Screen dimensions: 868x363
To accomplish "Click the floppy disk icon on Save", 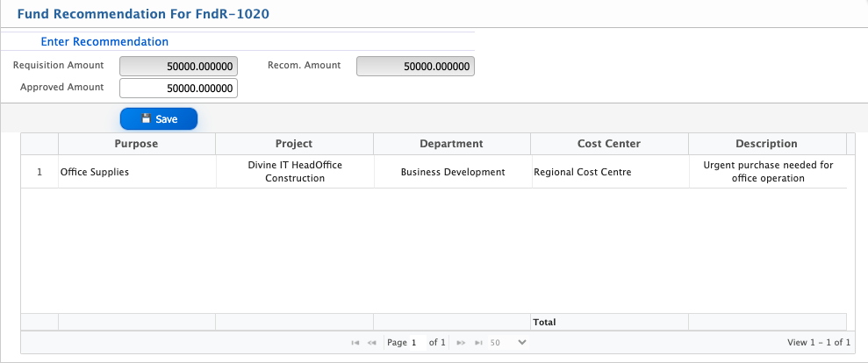I will click(147, 118).
